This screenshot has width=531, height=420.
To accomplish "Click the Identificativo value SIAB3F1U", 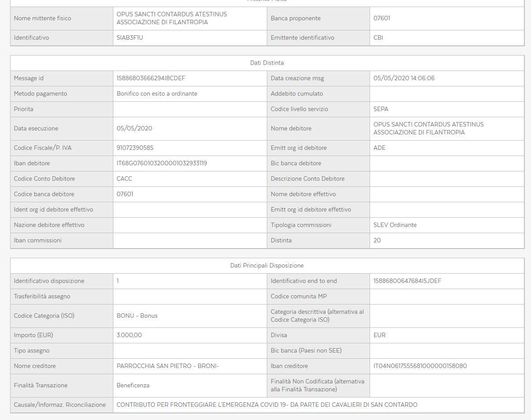I will click(130, 38).
